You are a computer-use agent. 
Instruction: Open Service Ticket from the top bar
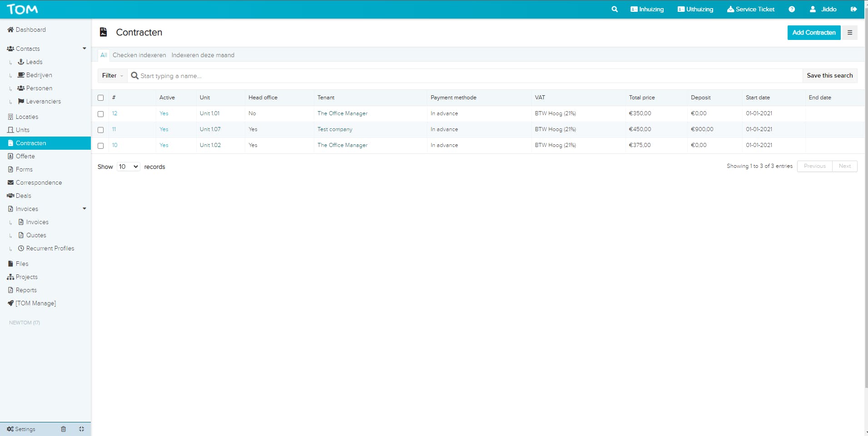pos(751,9)
